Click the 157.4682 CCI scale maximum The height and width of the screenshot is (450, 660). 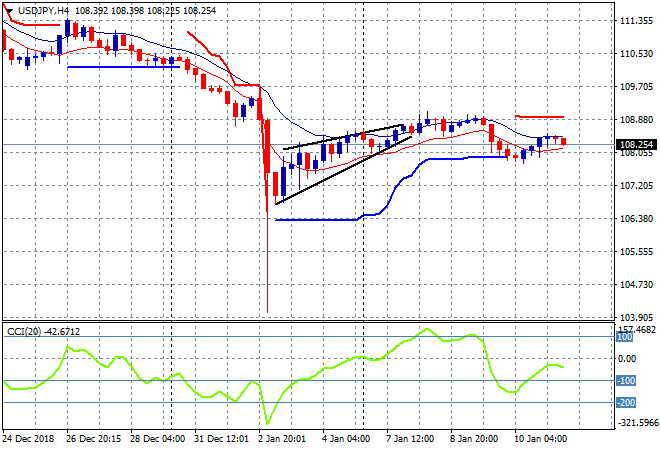pyautogui.click(x=637, y=329)
